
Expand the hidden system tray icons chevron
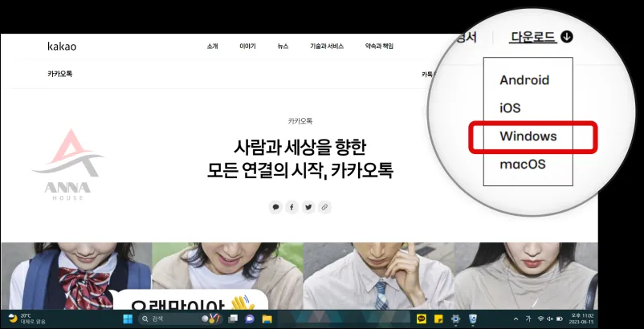[516, 319]
